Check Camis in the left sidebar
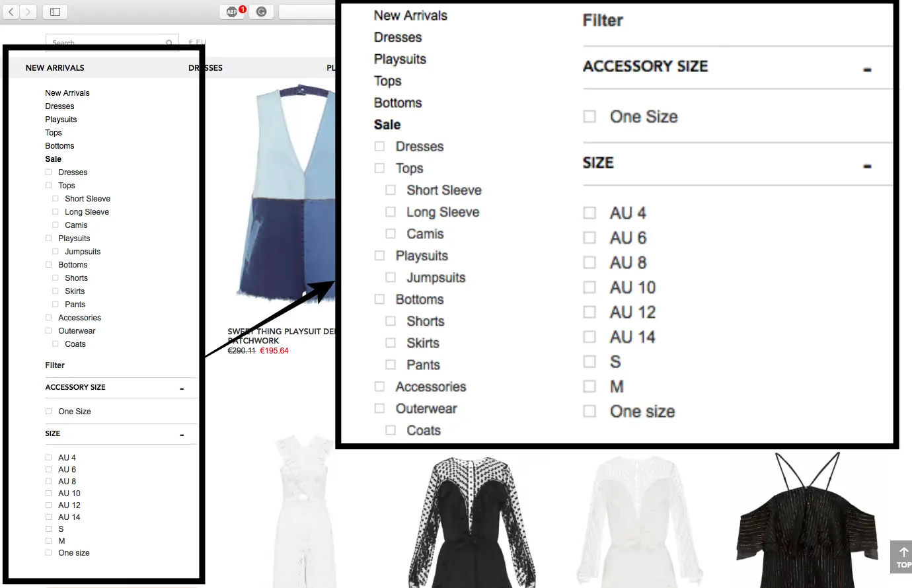 tap(56, 225)
